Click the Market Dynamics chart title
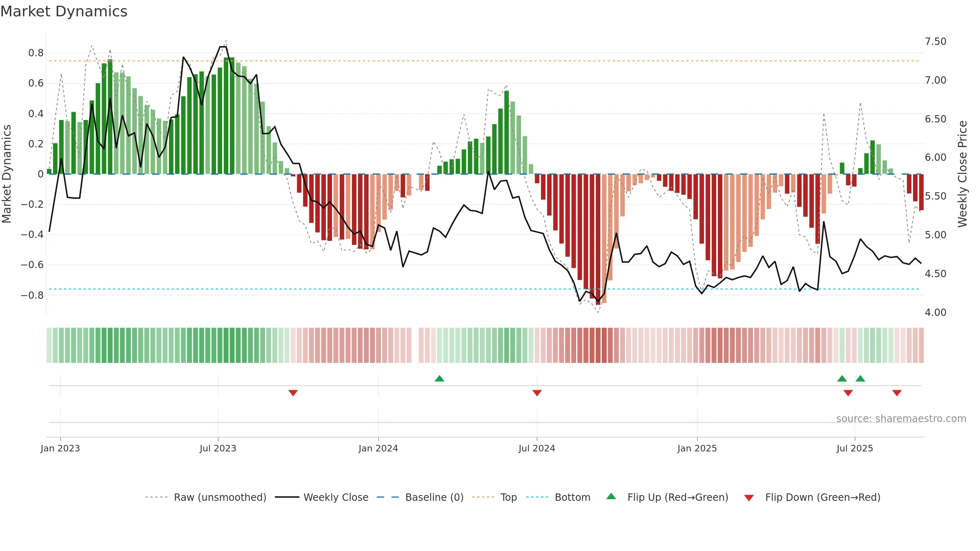The height and width of the screenshot is (551, 980). (x=64, y=11)
